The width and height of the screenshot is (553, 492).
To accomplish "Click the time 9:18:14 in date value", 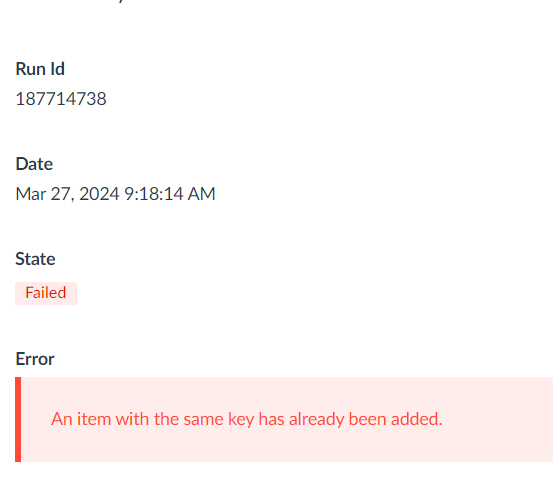I will pyautogui.click(x=154, y=194).
